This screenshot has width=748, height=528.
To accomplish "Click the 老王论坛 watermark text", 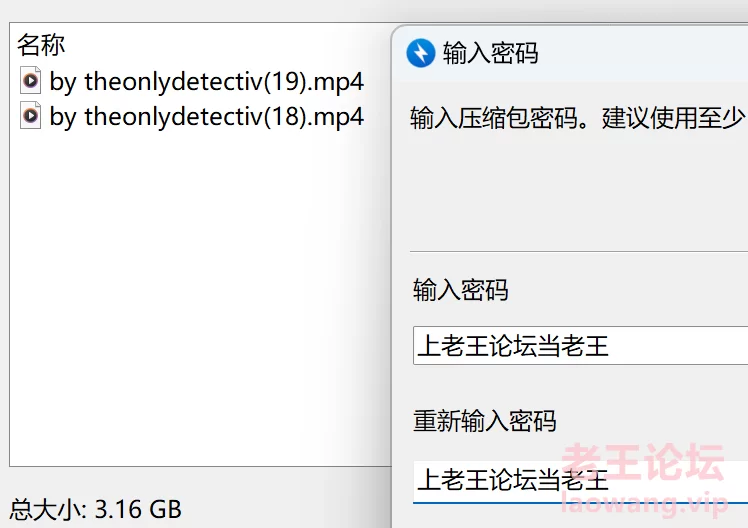I will coord(643,461).
